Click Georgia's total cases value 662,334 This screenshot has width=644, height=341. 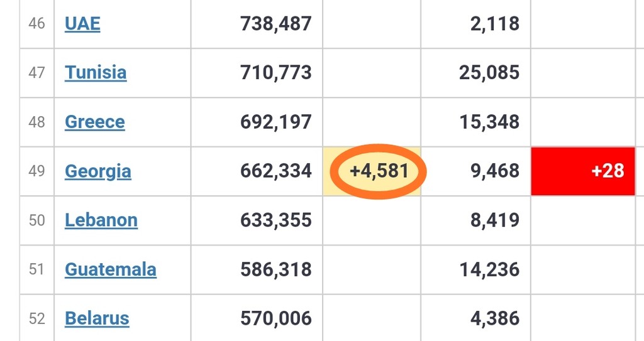point(275,171)
